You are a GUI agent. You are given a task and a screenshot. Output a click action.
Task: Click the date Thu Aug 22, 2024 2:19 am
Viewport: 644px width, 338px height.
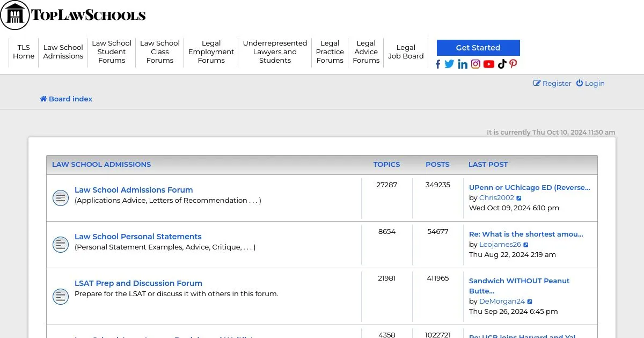coord(513,255)
